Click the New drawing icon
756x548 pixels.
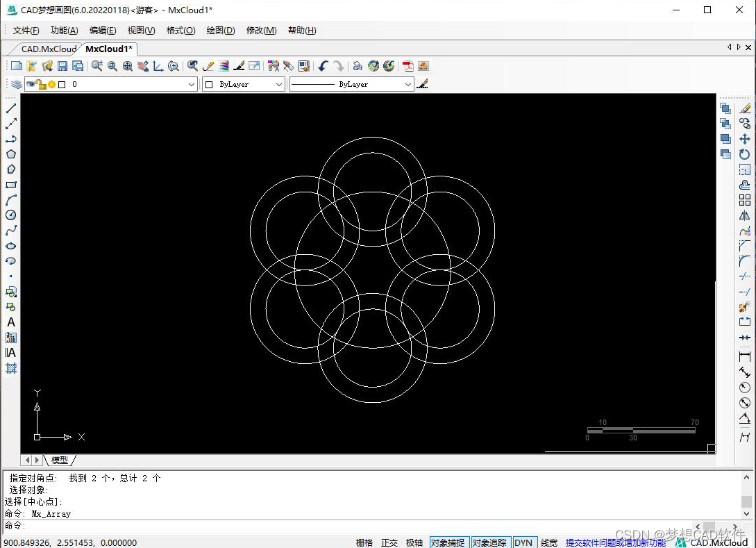[x=17, y=66]
